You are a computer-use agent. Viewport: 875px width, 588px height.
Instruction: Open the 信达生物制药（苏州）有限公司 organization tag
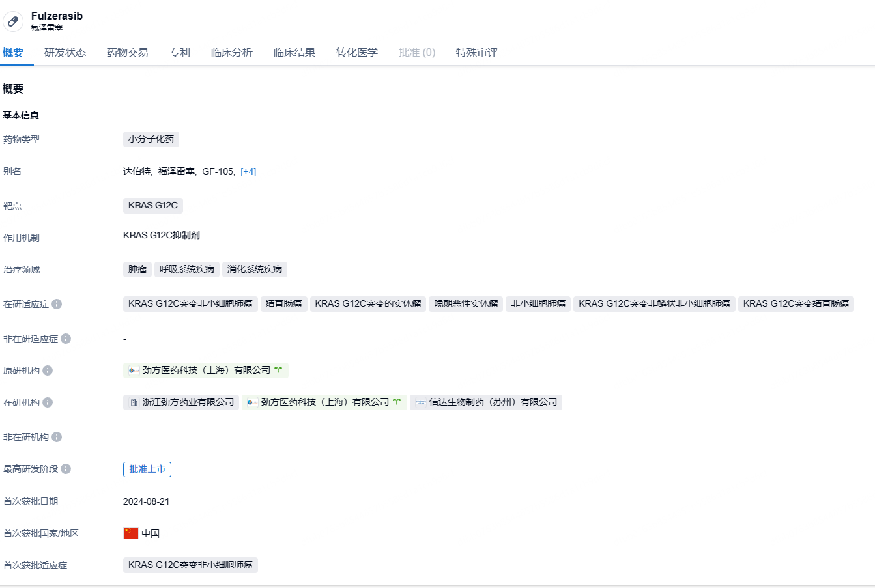(x=486, y=402)
